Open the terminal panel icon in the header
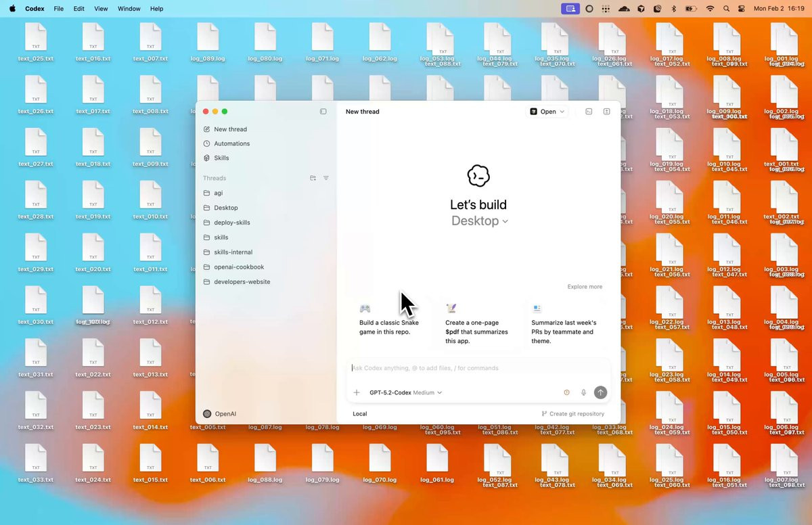This screenshot has width=812, height=525. [589, 112]
